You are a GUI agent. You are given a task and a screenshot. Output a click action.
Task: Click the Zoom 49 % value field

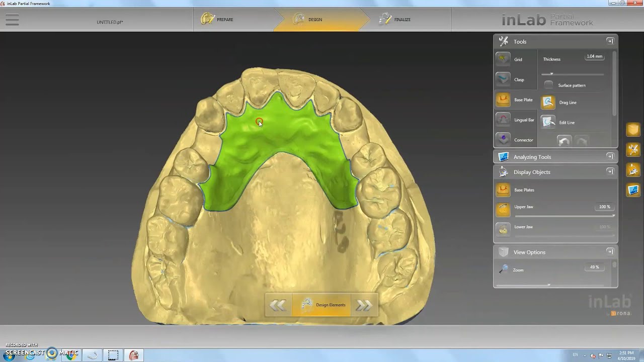(594, 267)
